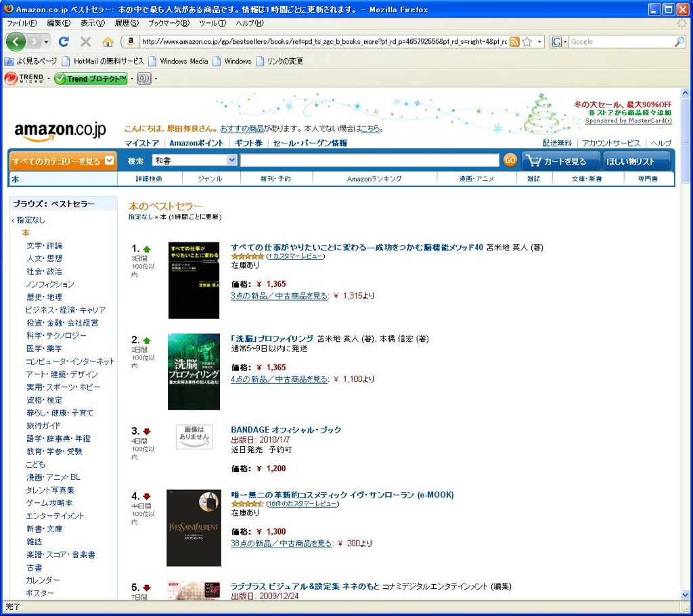Open the Trend Micro logo dropdown arrow

(49, 79)
